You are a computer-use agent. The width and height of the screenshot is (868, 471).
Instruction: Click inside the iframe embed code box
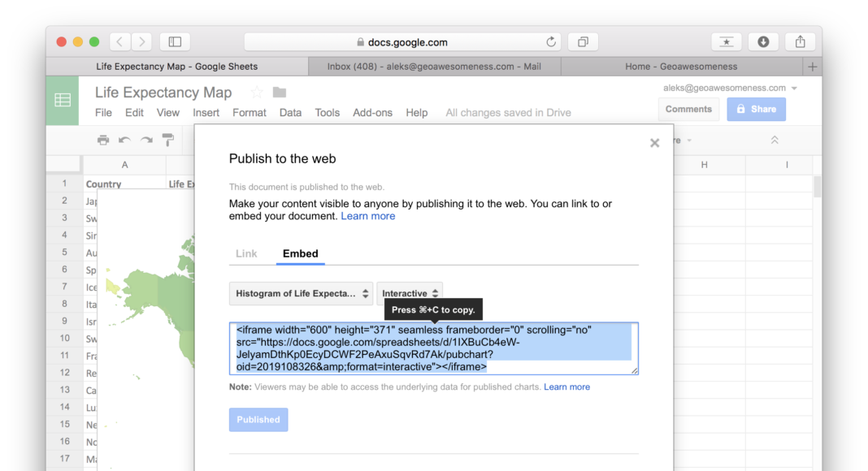433,348
